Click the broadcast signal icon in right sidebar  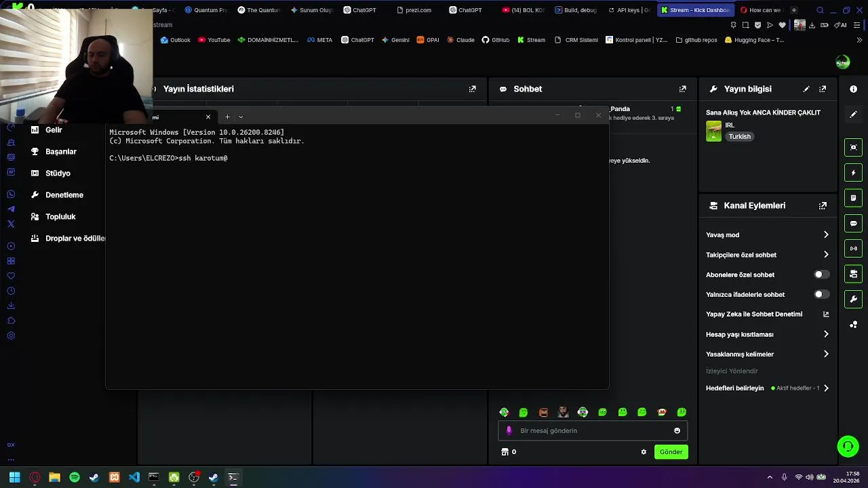pos(853,248)
